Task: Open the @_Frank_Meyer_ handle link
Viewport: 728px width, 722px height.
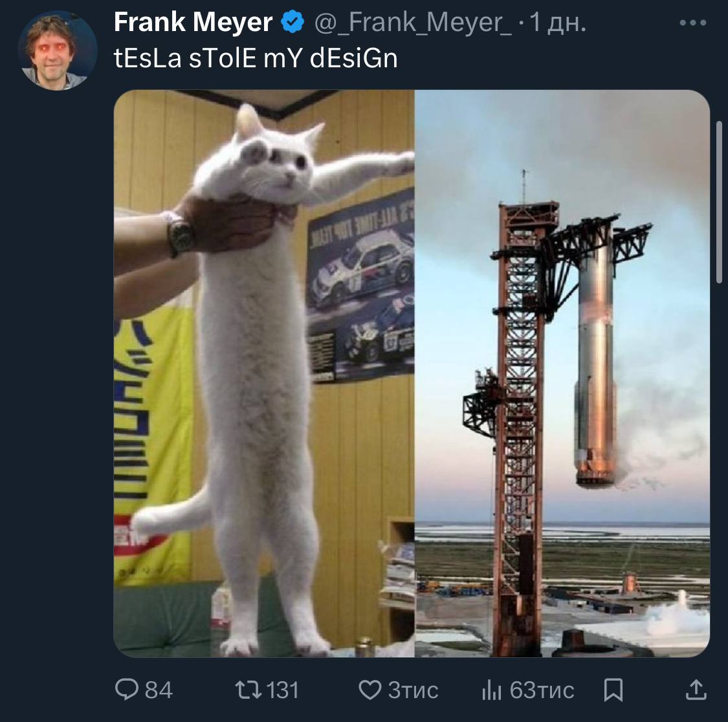Action: 412,23
